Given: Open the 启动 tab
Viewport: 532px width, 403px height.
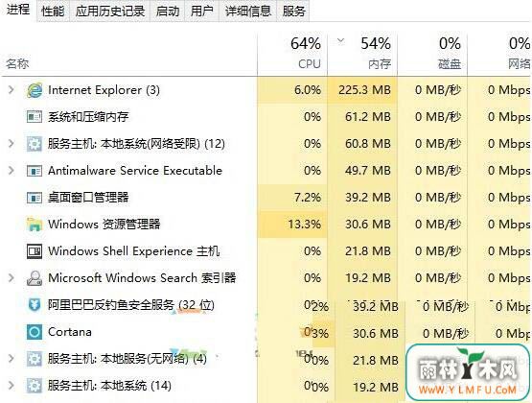Looking at the screenshot, I should (x=168, y=12).
